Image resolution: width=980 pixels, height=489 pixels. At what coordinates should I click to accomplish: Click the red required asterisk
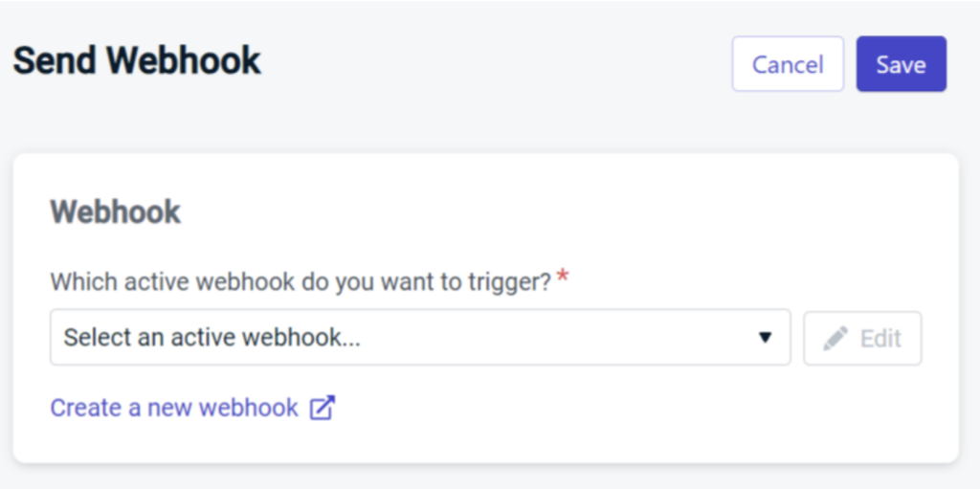coord(563,276)
